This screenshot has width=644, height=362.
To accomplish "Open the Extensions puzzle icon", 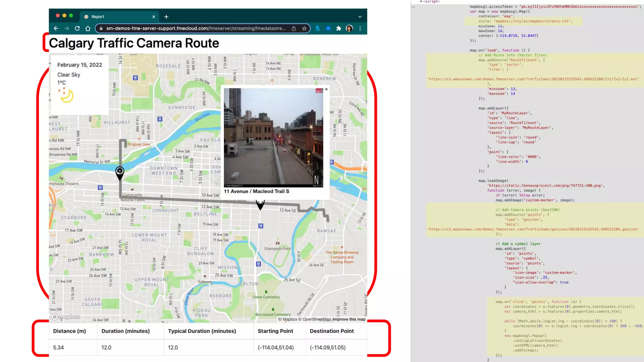I will click(x=339, y=29).
